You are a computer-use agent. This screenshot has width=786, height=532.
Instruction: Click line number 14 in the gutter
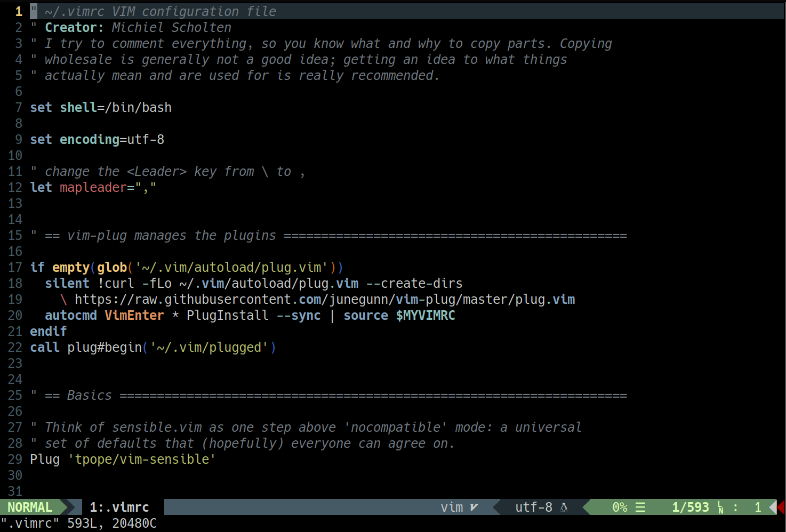click(x=15, y=220)
